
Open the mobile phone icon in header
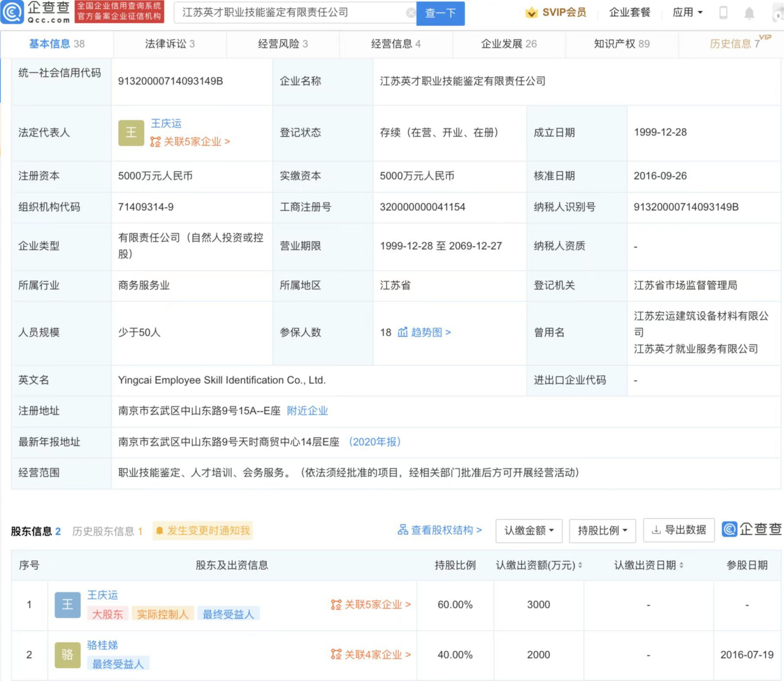click(723, 12)
